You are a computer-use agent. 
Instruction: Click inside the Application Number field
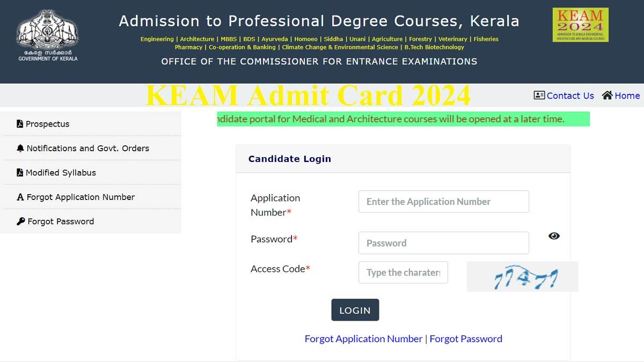[443, 201]
